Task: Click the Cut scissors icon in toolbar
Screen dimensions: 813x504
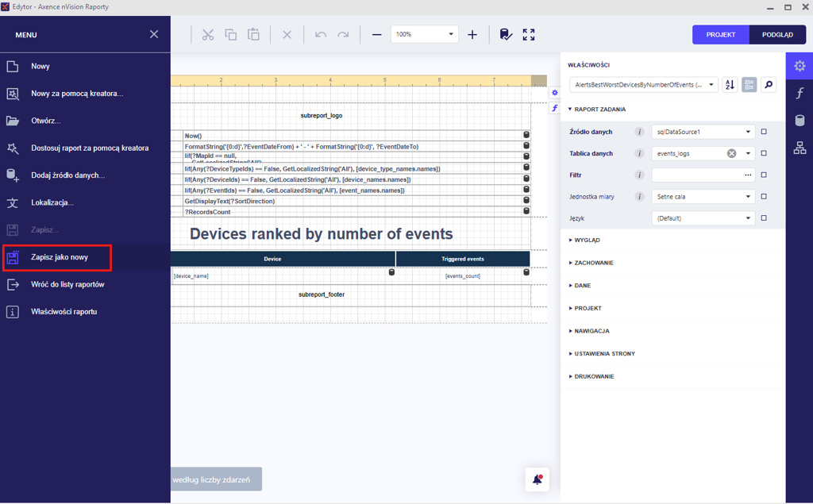Action: (208, 35)
